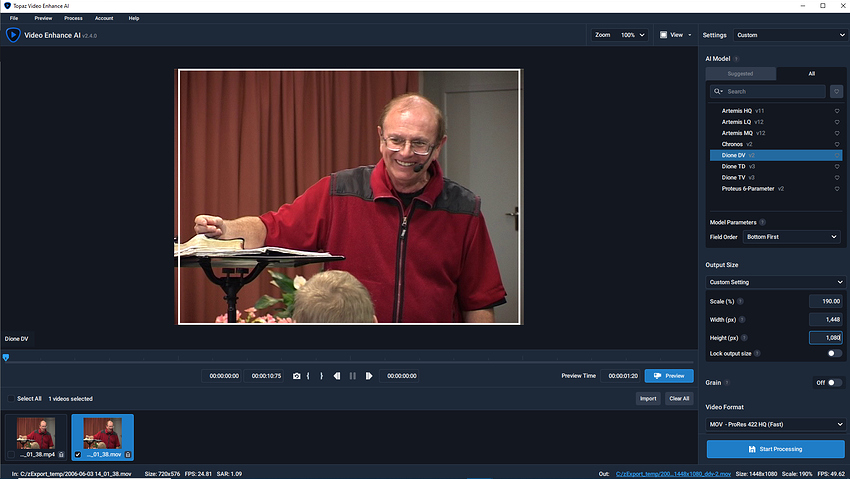Image resolution: width=850 pixels, height=479 pixels.
Task: Enable the Grain toggle
Action: (x=835, y=383)
